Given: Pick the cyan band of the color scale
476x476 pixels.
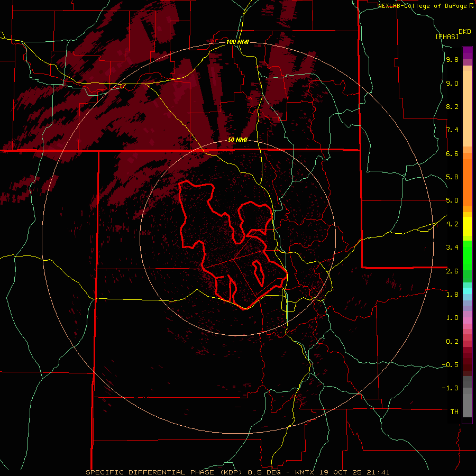Looking at the screenshot, I should pyautogui.click(x=467, y=291).
